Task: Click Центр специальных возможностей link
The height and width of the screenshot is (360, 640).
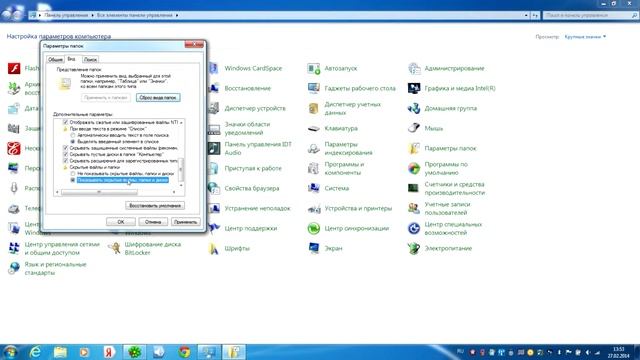Action: pos(453,228)
